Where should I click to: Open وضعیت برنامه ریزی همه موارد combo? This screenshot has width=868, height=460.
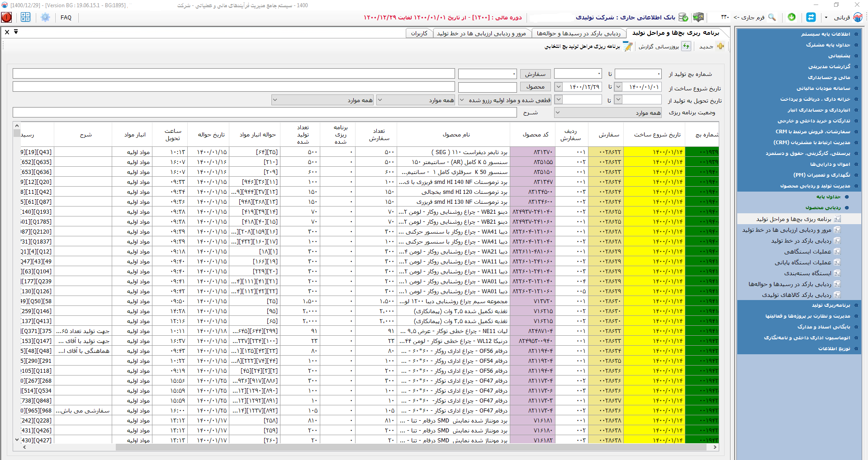608,113
